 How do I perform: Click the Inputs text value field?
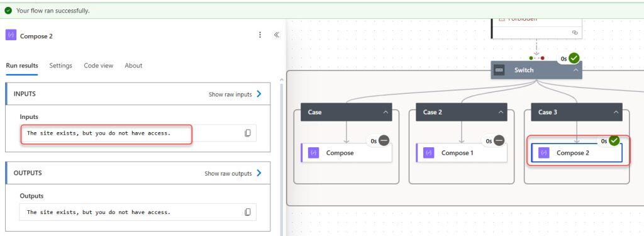coord(138,133)
